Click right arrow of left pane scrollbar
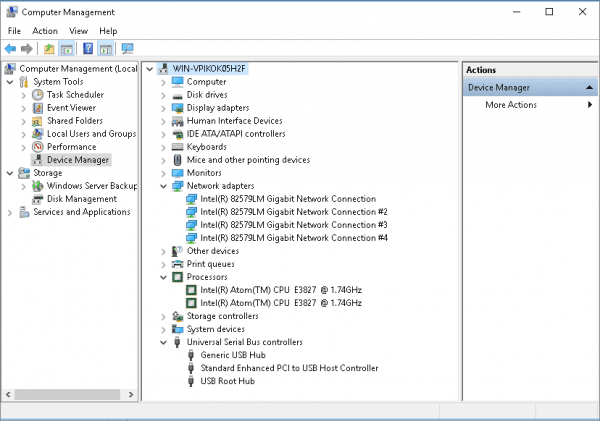This screenshot has height=421, width=600. coord(131,394)
